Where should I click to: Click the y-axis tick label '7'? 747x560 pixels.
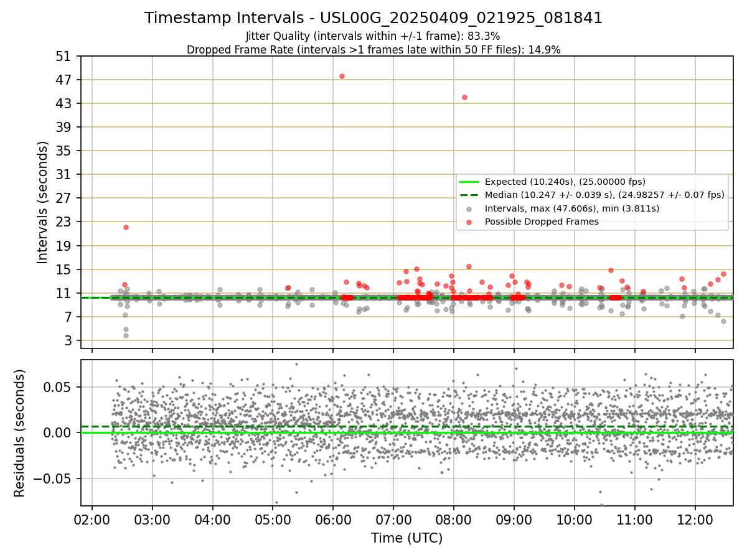click(x=70, y=317)
